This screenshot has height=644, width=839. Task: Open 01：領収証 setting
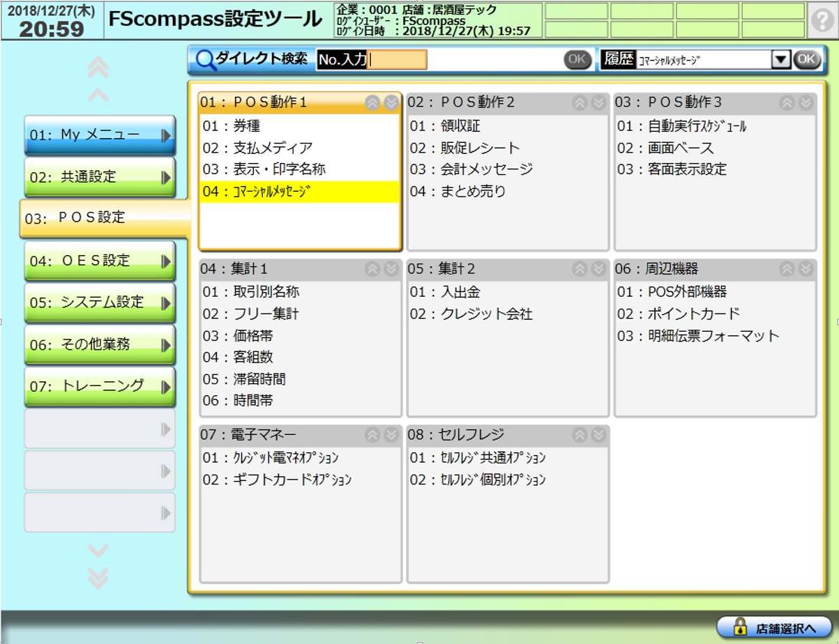pyautogui.click(x=508, y=126)
